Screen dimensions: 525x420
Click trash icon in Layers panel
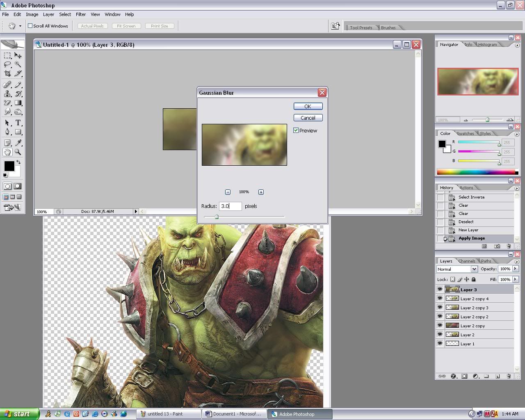509,376
